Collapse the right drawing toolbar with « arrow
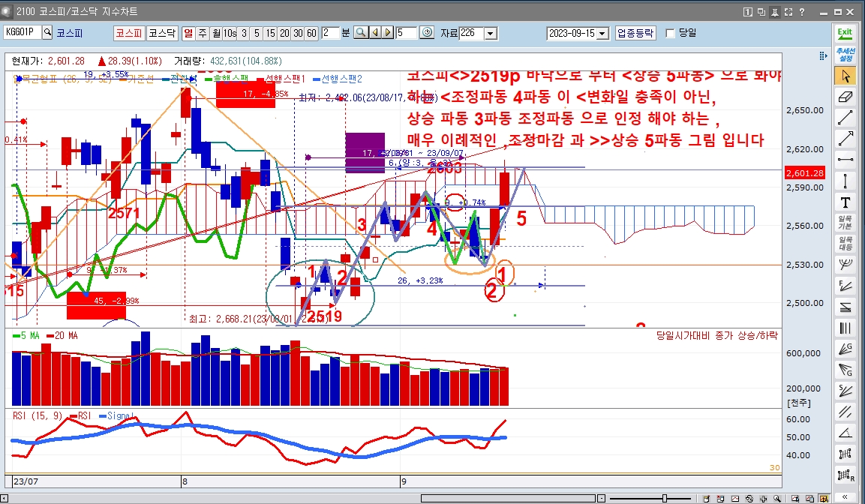 [845, 495]
